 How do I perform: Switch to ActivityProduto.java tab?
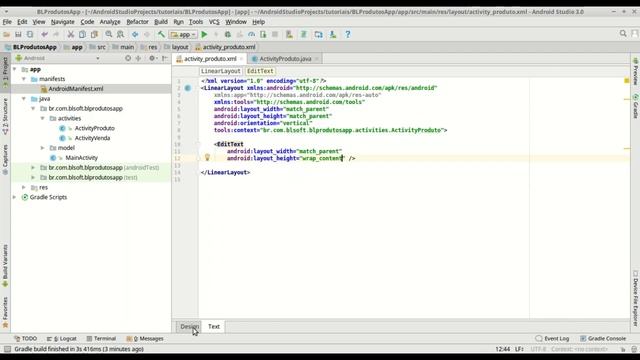click(285, 59)
